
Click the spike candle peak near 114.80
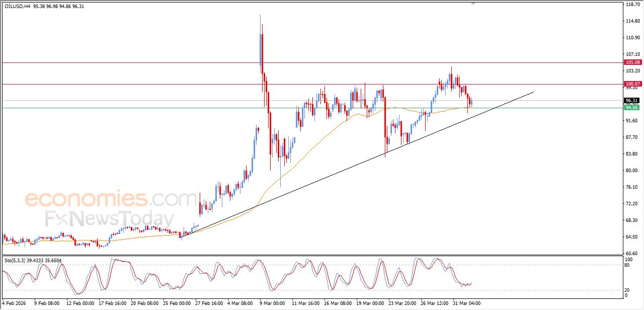tap(260, 16)
